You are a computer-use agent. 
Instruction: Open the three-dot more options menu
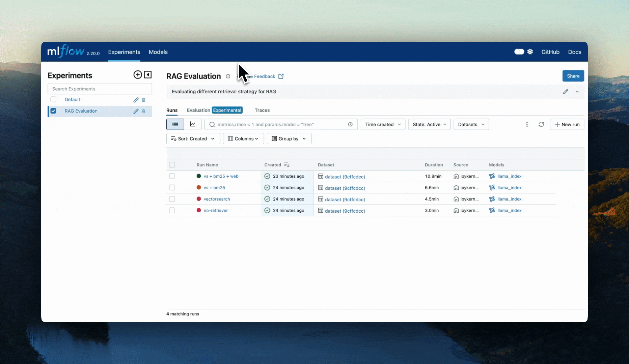527,124
